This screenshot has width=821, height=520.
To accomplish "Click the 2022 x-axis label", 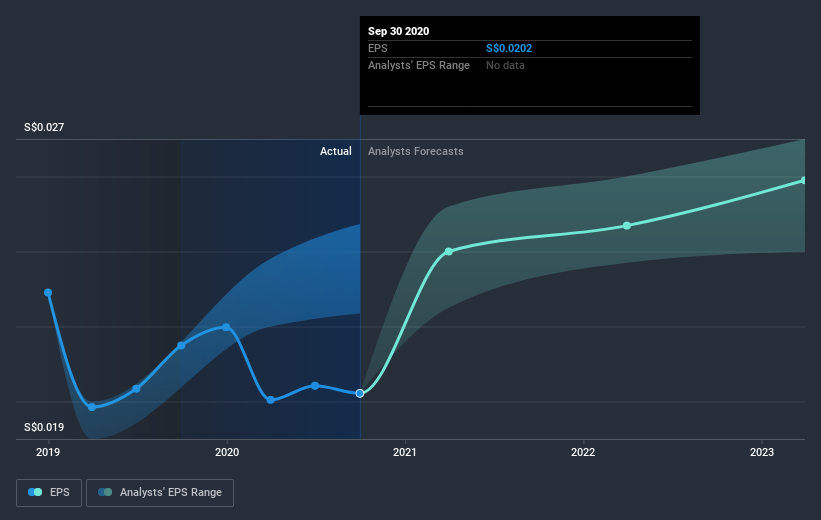I will 583,452.
